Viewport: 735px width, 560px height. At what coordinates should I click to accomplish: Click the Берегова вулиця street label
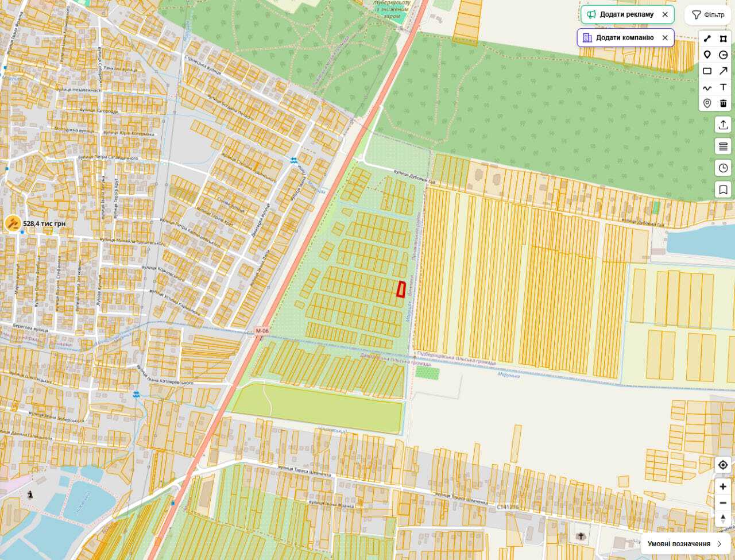tap(31, 330)
